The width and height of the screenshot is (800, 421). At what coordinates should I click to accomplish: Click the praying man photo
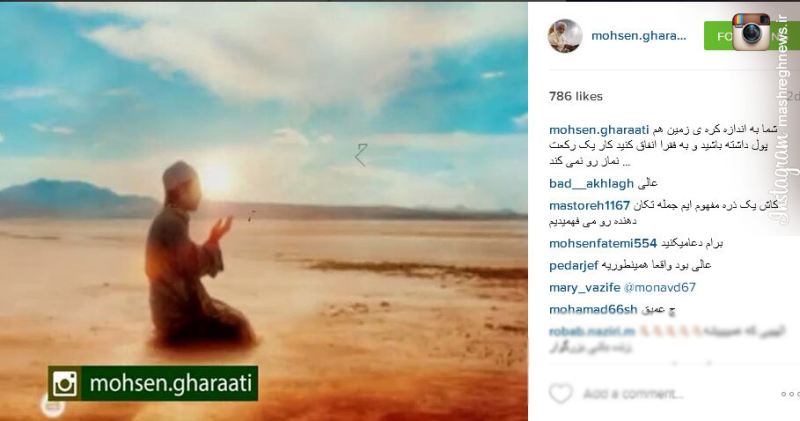point(264,211)
